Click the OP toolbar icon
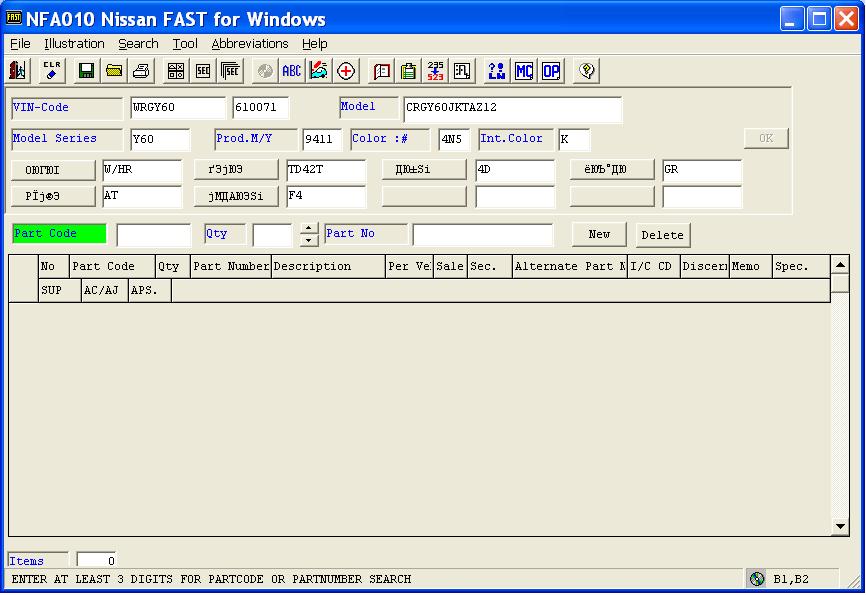This screenshot has width=866, height=595. tap(551, 71)
